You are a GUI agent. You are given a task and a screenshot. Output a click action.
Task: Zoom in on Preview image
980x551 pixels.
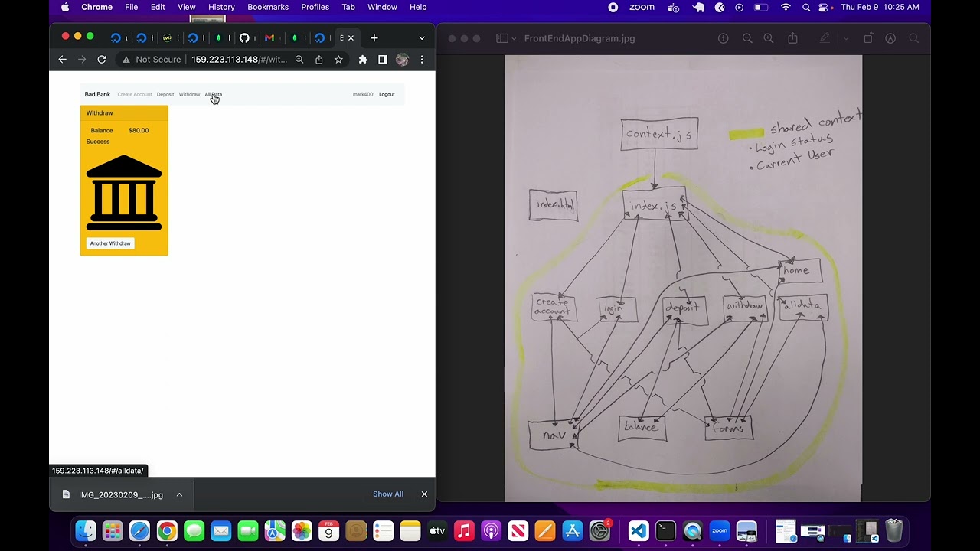tap(769, 38)
